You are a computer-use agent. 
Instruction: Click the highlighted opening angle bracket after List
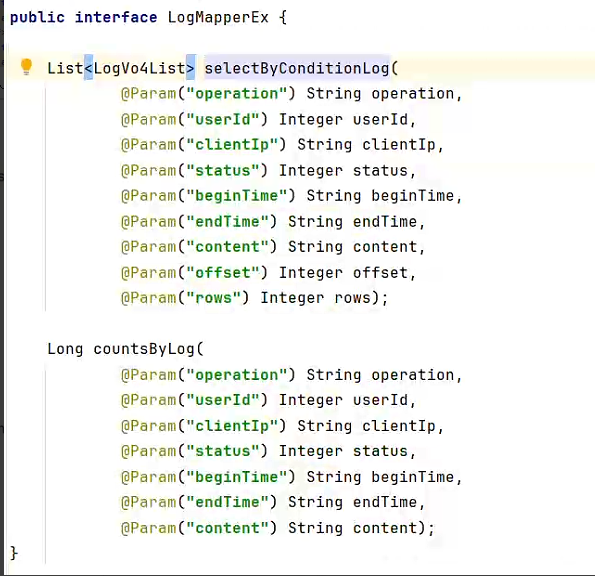point(88,69)
